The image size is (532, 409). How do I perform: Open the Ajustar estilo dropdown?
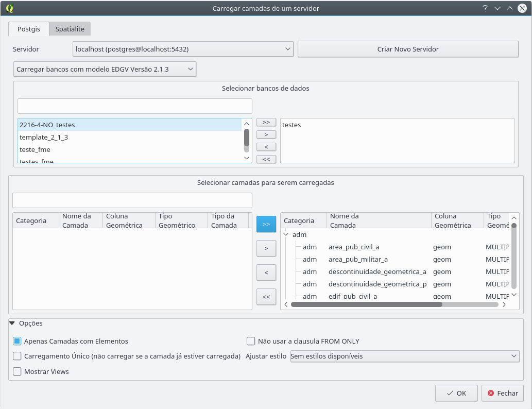(405, 356)
